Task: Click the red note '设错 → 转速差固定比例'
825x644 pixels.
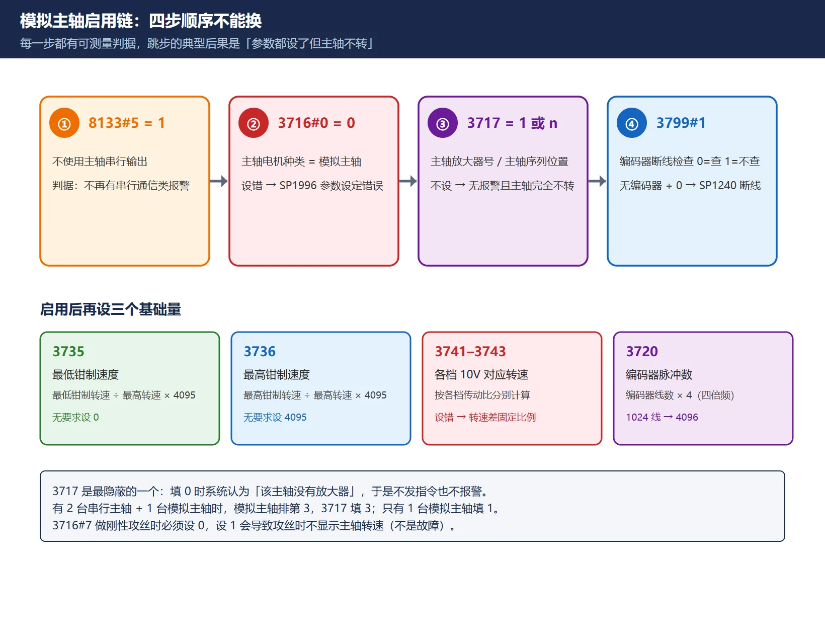Action: [x=485, y=417]
